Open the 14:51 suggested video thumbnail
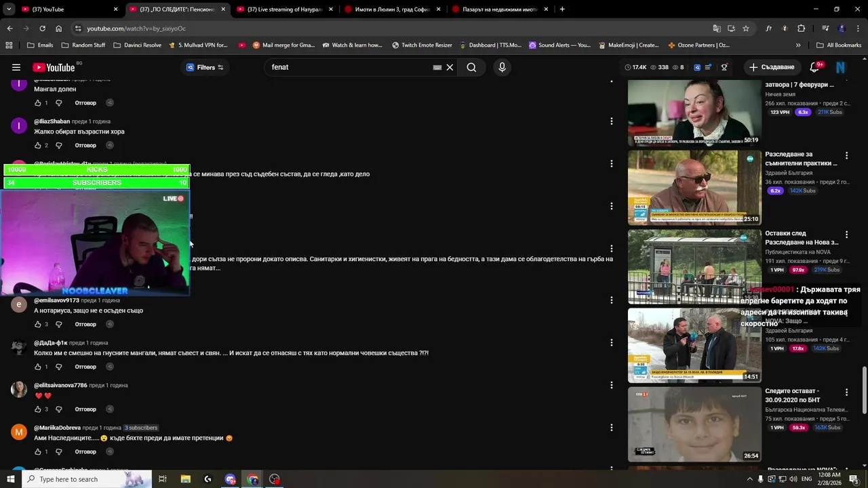 click(694, 346)
